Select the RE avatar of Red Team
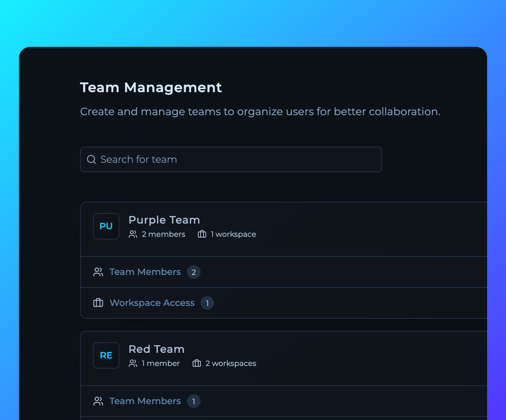This screenshot has height=420, width=506. (x=106, y=355)
